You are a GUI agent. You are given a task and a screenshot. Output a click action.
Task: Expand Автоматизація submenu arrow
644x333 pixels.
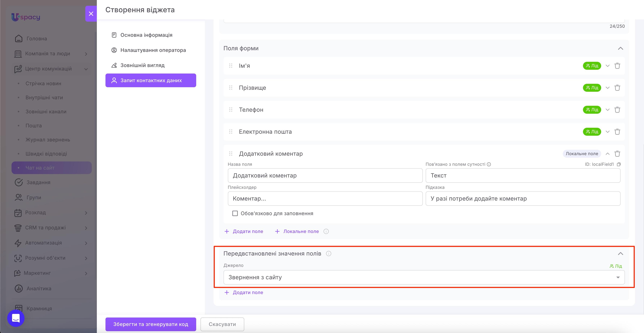click(x=86, y=243)
